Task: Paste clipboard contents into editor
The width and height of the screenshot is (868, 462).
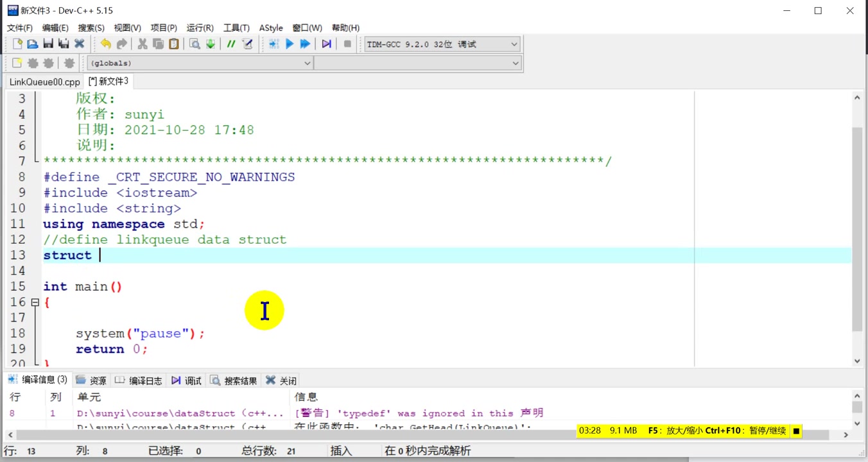Action: (x=173, y=44)
